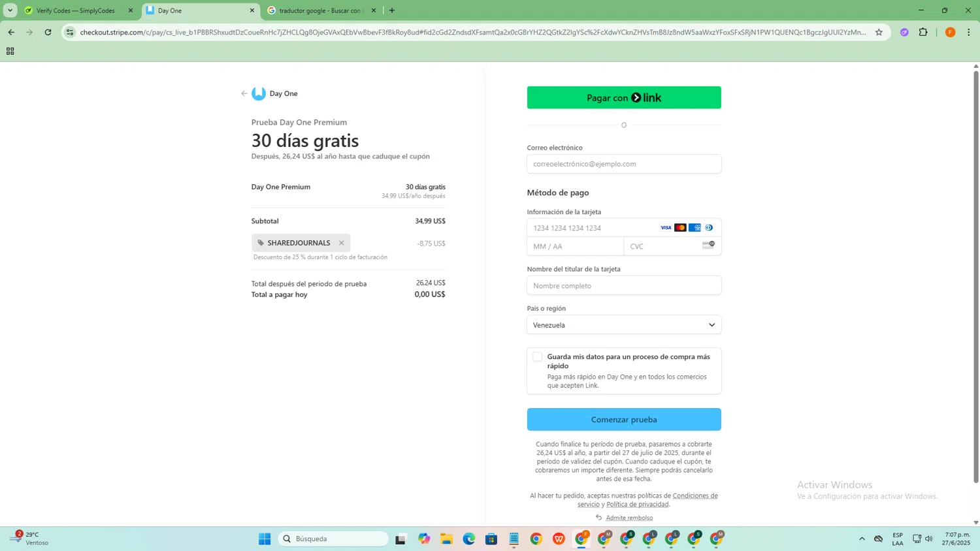Open País o región dropdown showing Venezuela
The height and width of the screenshot is (551, 980).
[x=624, y=324]
